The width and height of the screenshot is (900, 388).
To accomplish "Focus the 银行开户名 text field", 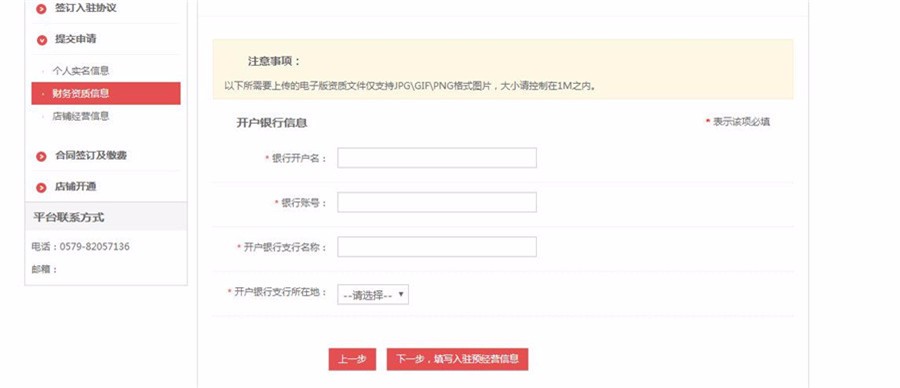I will click(437, 158).
